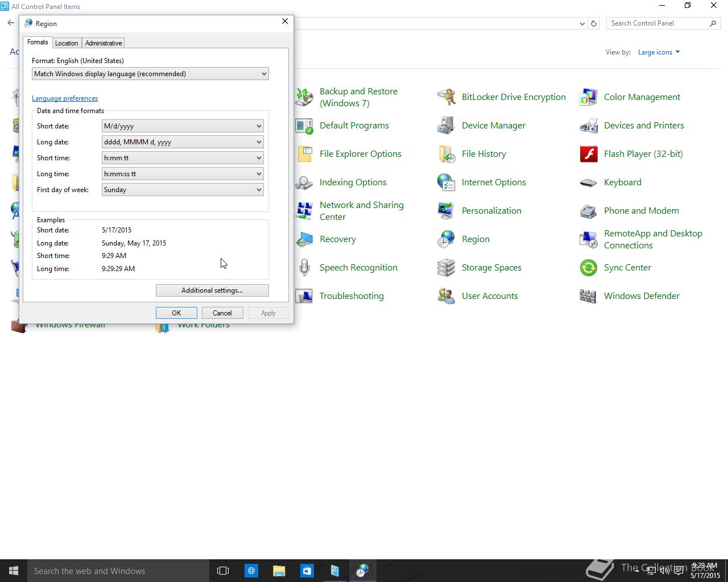Open the Recovery icon

coord(304,239)
